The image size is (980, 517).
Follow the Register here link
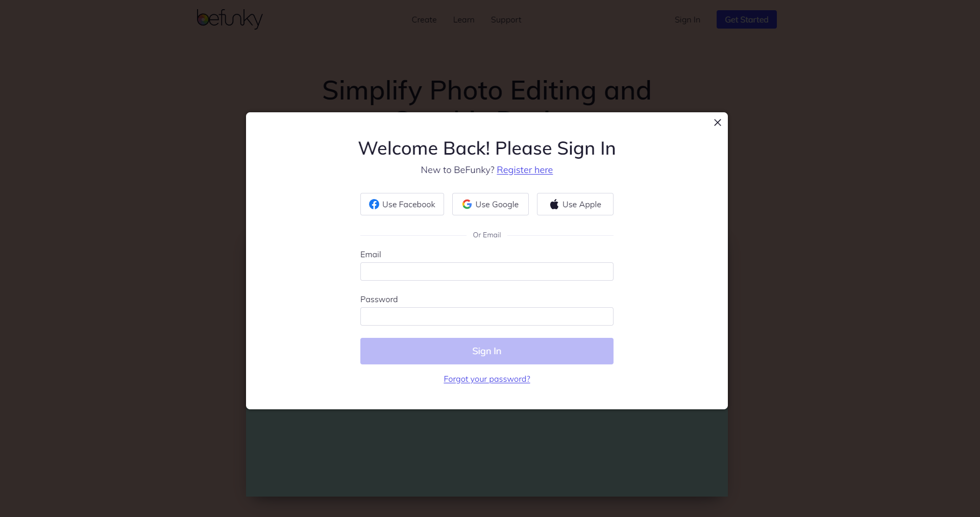coord(525,170)
